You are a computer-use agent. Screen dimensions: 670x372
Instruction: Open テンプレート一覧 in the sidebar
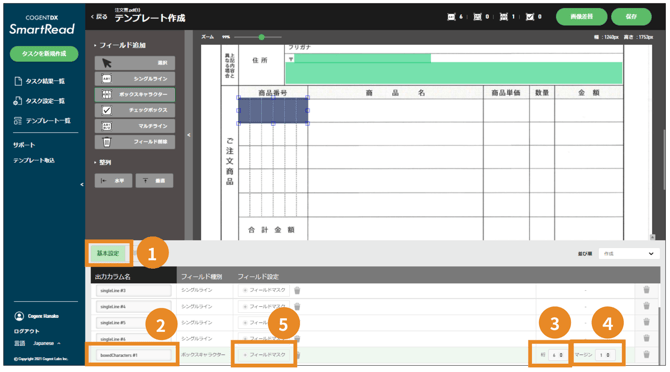pos(42,121)
